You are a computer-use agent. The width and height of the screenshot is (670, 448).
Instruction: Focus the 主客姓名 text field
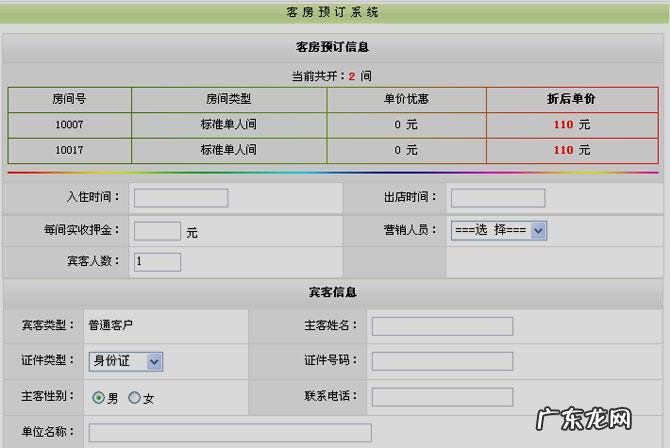[x=442, y=326]
